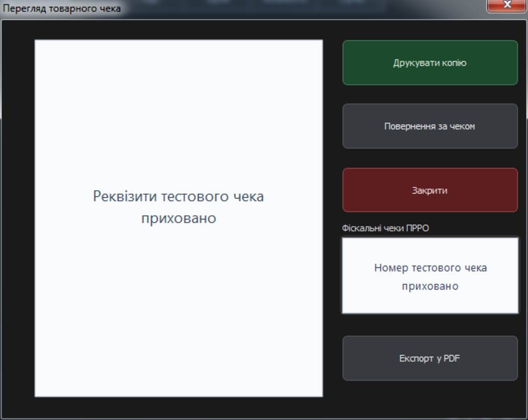The image size is (528, 420).
Task: Close the window with the X button
Action: pyautogui.click(x=507, y=6)
